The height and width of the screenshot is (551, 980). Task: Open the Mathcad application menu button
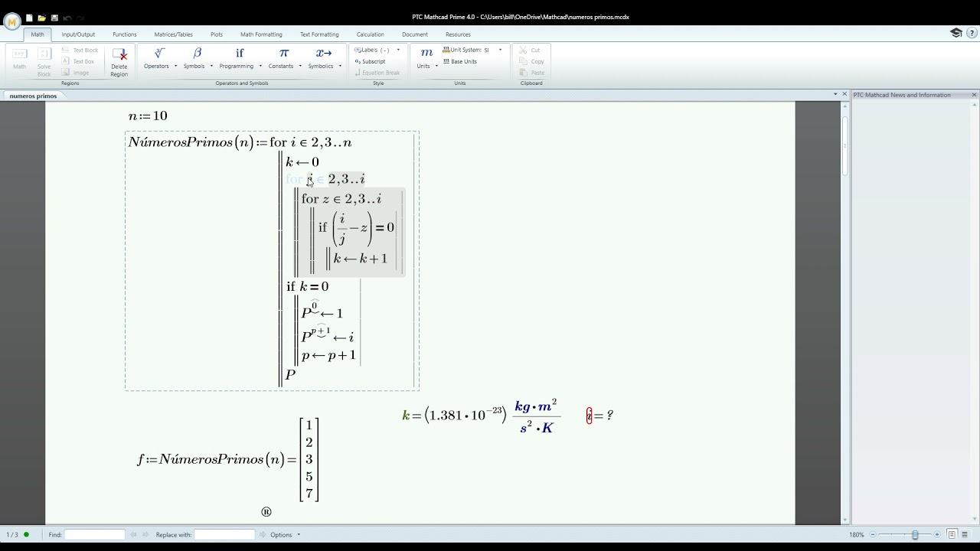[x=11, y=21]
